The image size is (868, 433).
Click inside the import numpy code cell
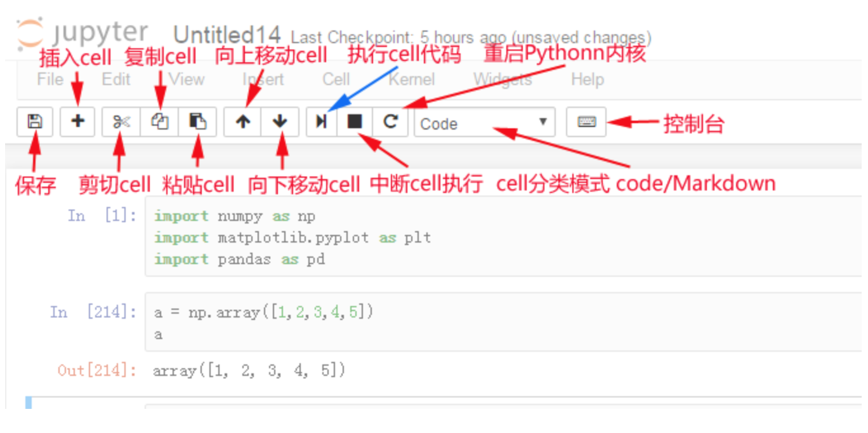[x=503, y=237]
